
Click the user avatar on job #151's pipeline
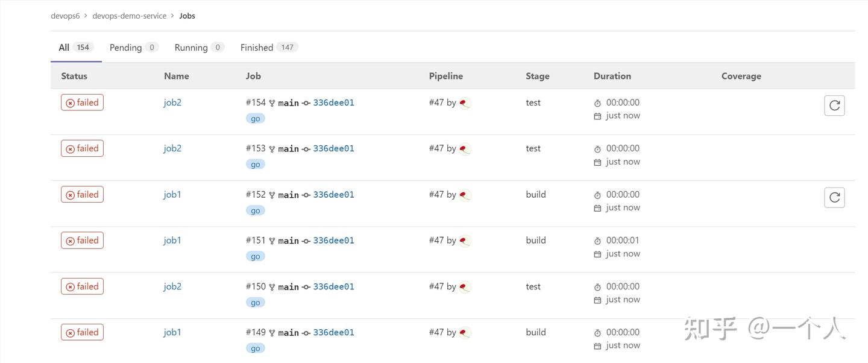click(465, 241)
